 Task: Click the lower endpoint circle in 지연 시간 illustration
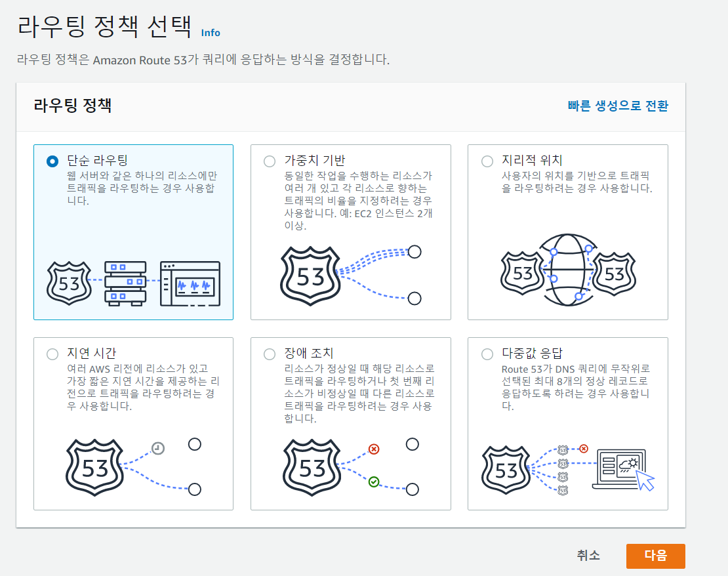[195, 489]
